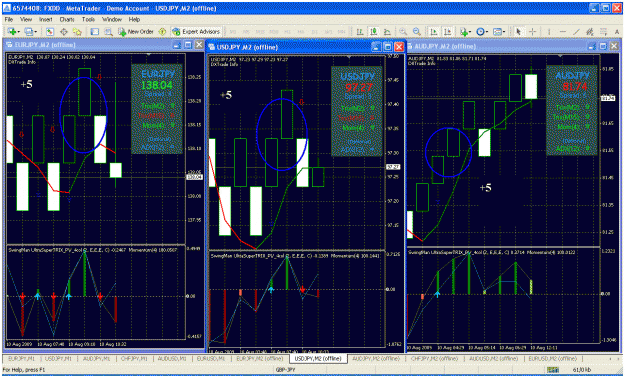Switch to the EURUSD,M1 chart tab
The height and width of the screenshot is (376, 625).
point(211,359)
